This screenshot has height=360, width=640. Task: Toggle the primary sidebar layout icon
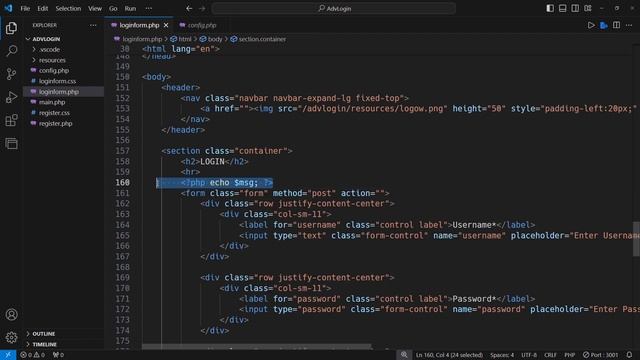click(550, 8)
